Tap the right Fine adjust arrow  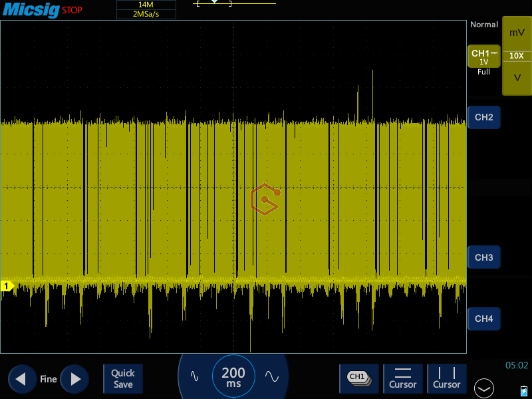[x=74, y=379]
